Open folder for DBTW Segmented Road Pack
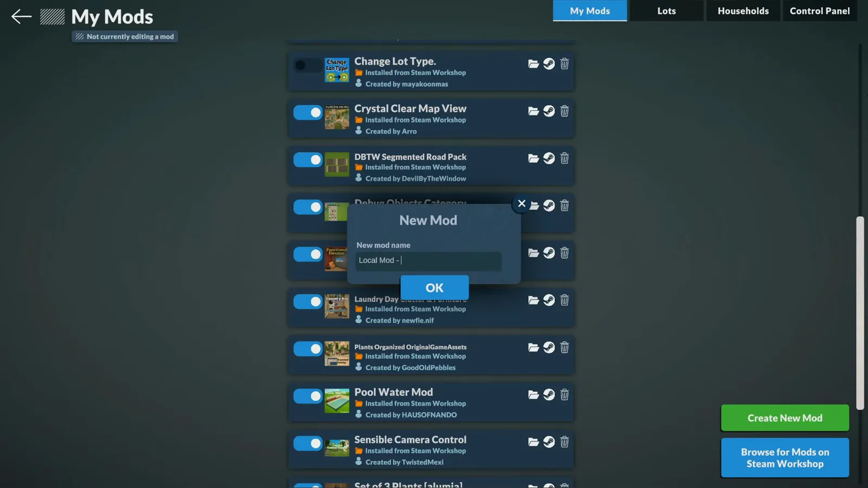 (x=533, y=158)
